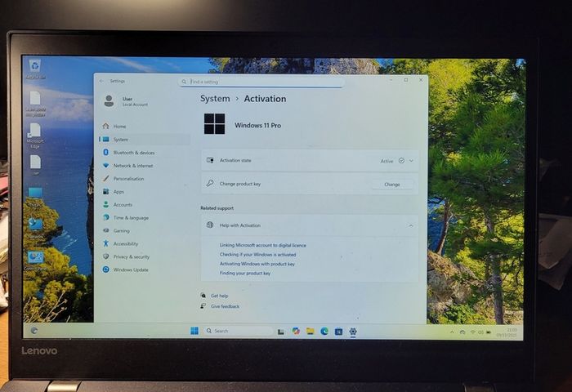Click the Give feedback link
The image size is (572, 392).
(x=225, y=306)
